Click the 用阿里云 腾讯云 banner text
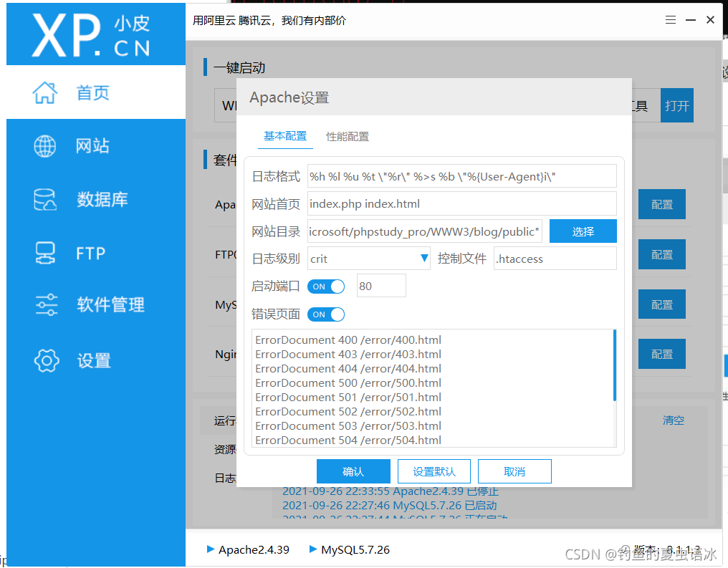 (269, 21)
